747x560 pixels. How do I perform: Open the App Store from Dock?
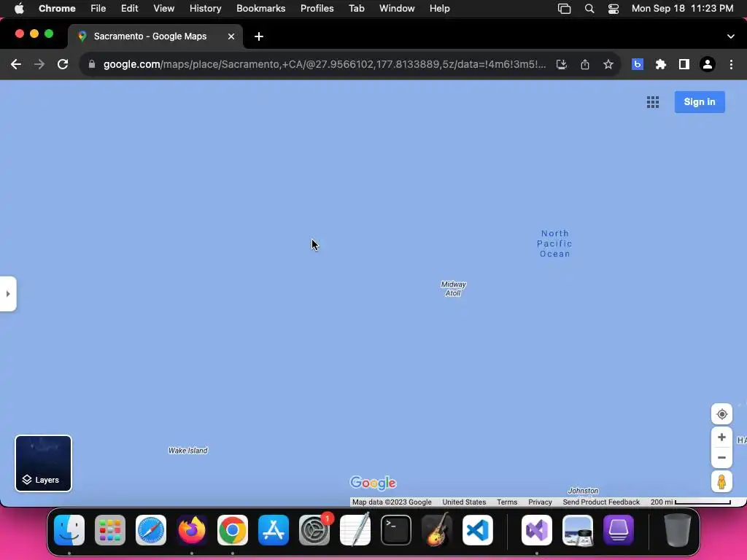pos(274,530)
